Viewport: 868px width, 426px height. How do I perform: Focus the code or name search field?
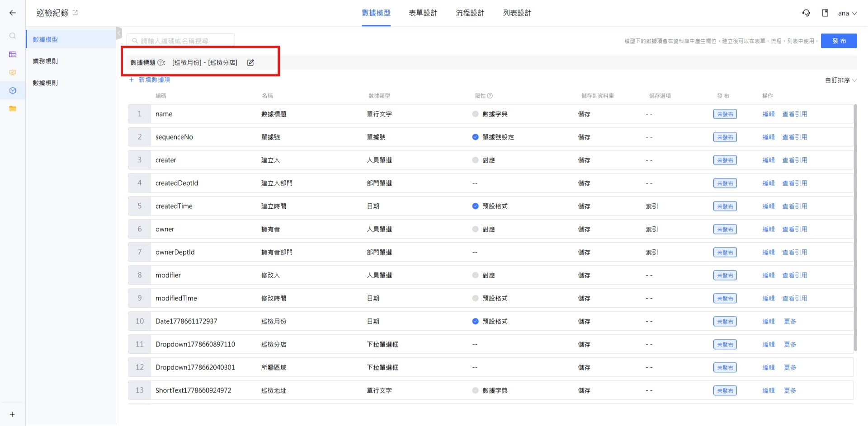point(181,41)
